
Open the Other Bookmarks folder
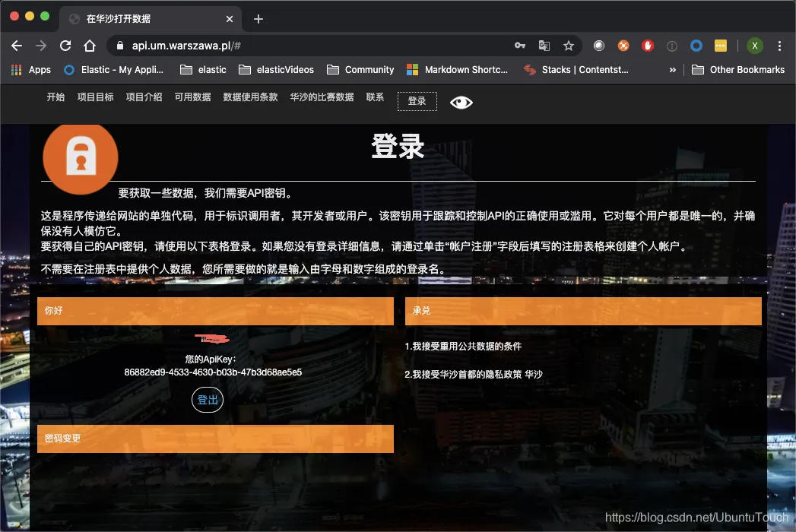(738, 70)
